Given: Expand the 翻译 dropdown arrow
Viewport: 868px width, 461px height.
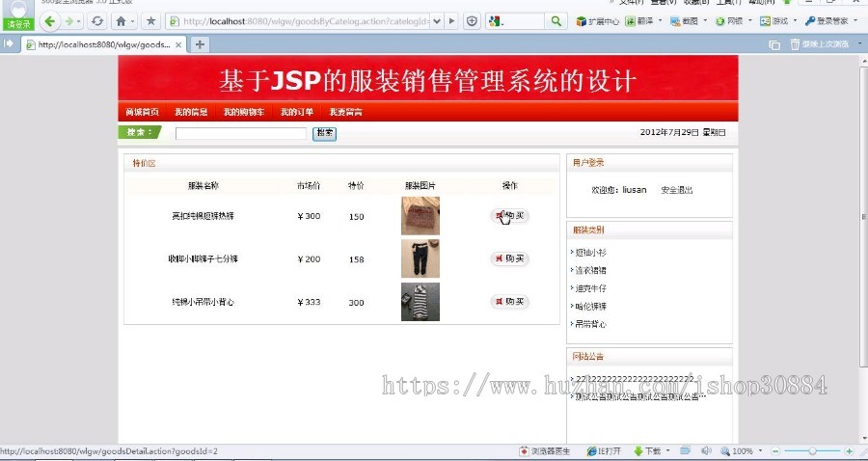Looking at the screenshot, I should (x=659, y=21).
